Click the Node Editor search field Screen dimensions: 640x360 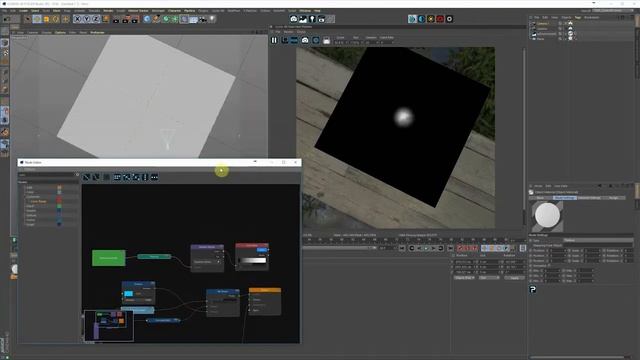pos(47,175)
